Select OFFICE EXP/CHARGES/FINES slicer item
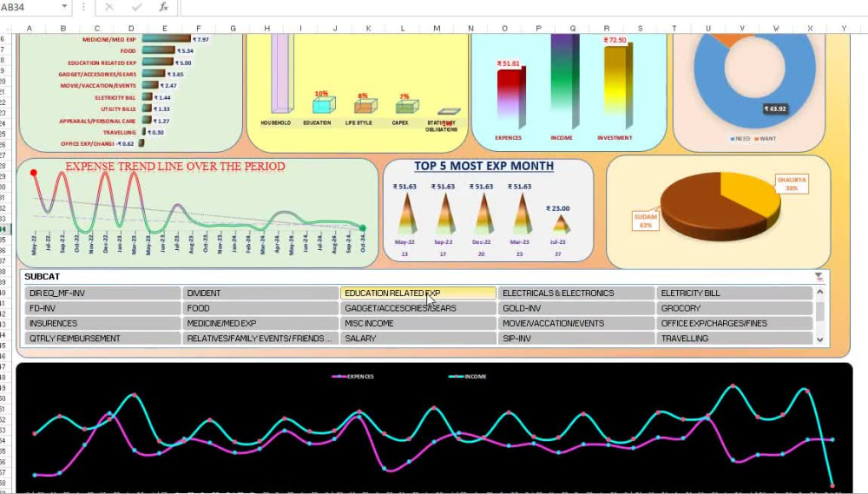 (734, 323)
